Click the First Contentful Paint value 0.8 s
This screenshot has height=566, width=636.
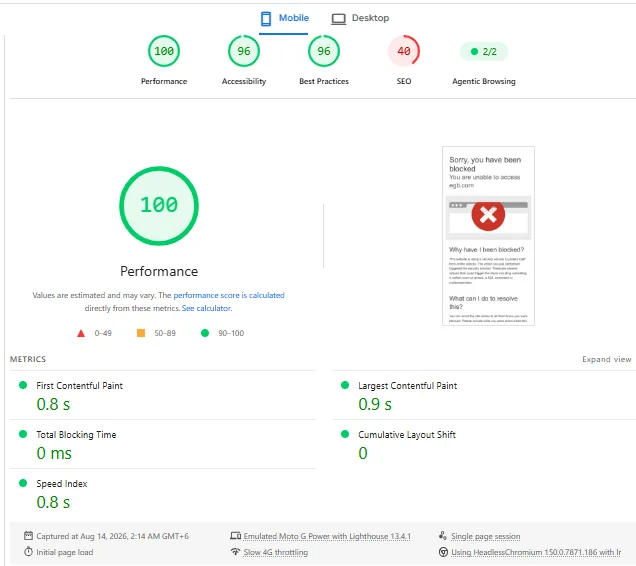53,404
